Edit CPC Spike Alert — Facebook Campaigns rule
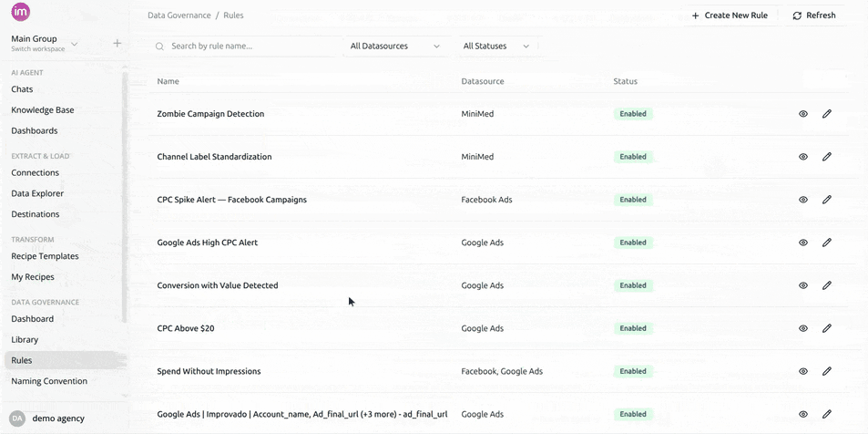The image size is (868, 434). point(826,200)
